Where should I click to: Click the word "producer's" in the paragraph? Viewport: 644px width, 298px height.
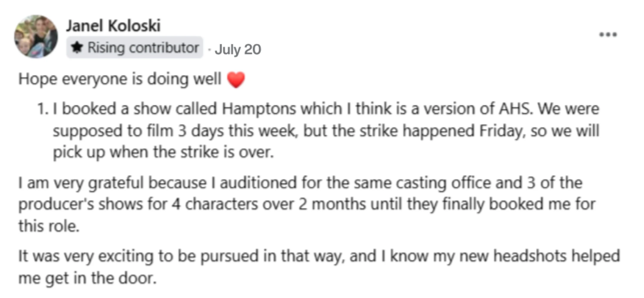tap(56, 205)
